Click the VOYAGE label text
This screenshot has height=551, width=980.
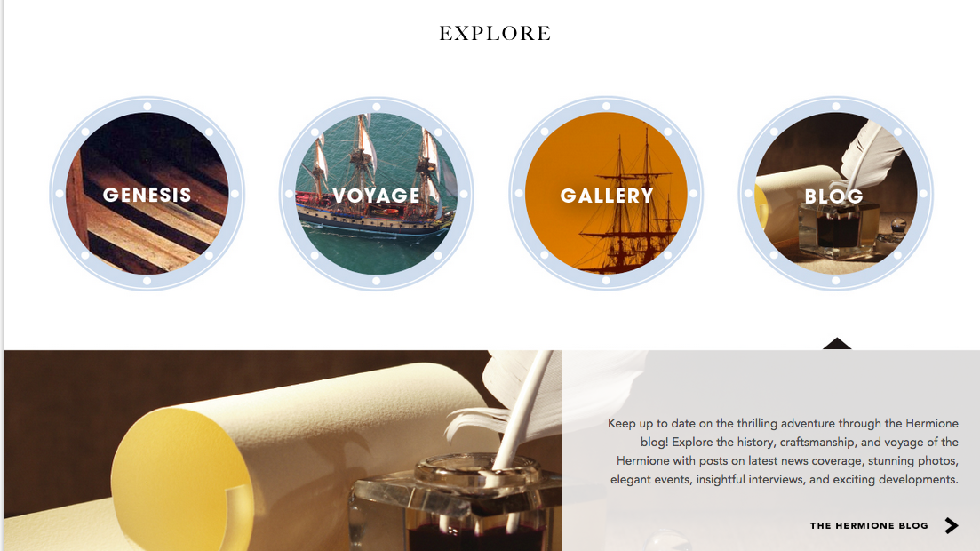click(x=376, y=196)
